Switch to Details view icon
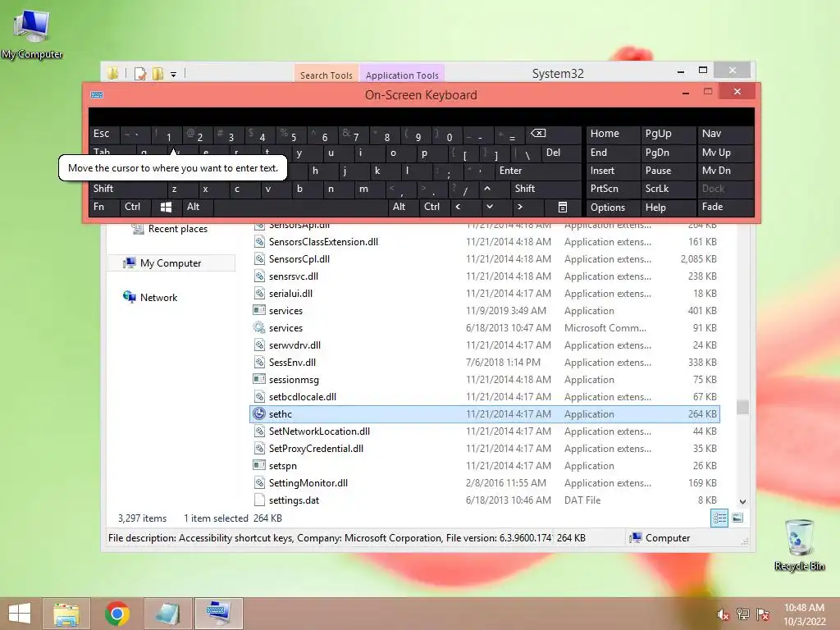 click(719, 518)
